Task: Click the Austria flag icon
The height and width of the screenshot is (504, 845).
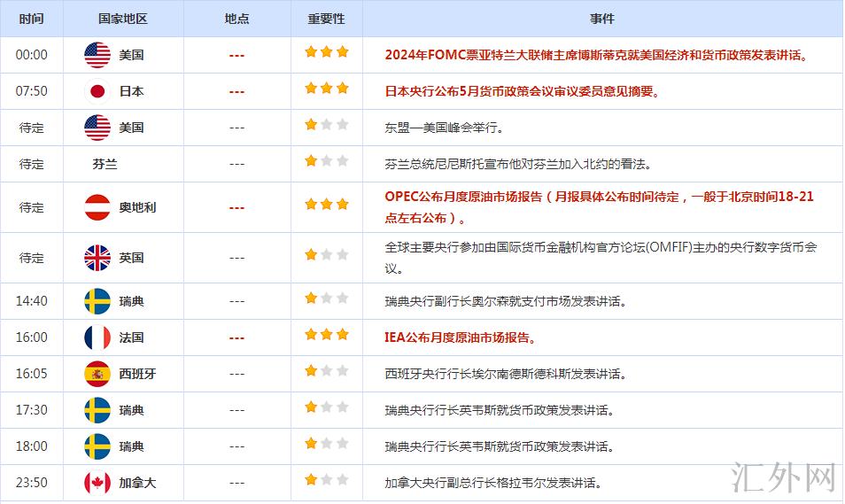Action: [97, 207]
